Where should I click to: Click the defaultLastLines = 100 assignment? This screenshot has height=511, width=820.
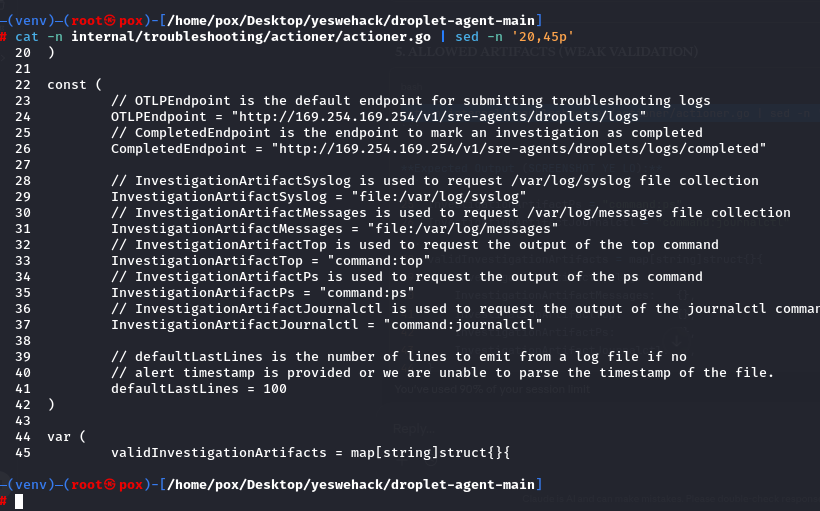click(x=198, y=388)
